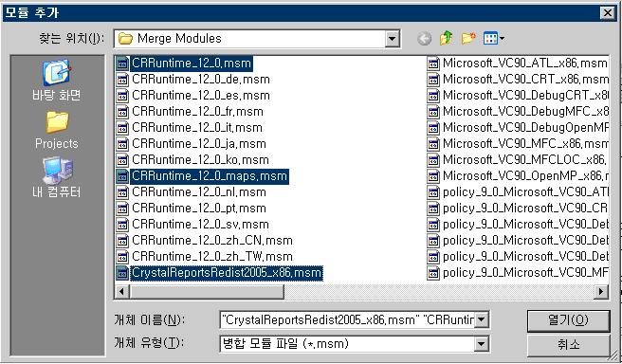
Task: Select CrystalReportsRedist2005_x86.msm file icon
Action: coord(122,273)
